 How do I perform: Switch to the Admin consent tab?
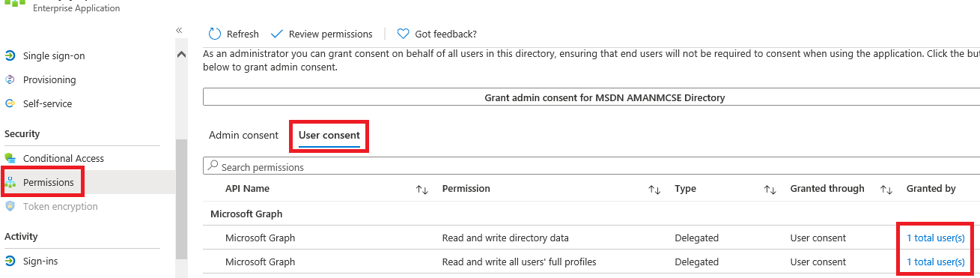coord(243,135)
